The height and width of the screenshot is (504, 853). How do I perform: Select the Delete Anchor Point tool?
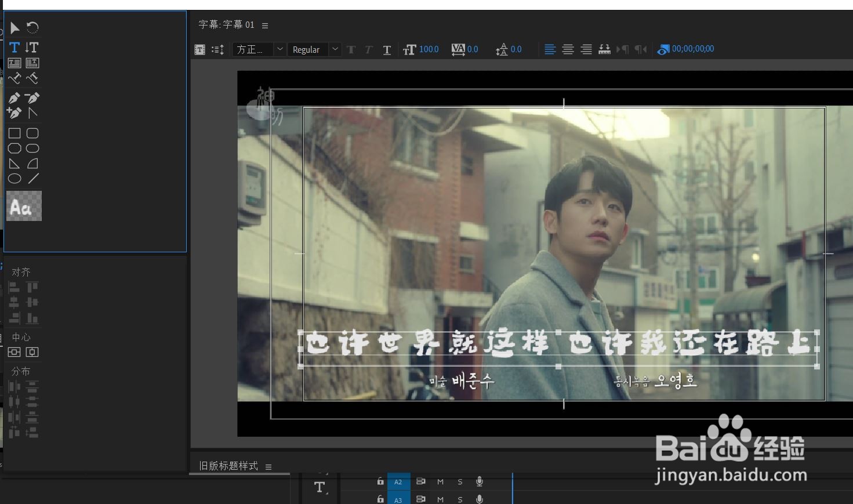pyautogui.click(x=32, y=97)
